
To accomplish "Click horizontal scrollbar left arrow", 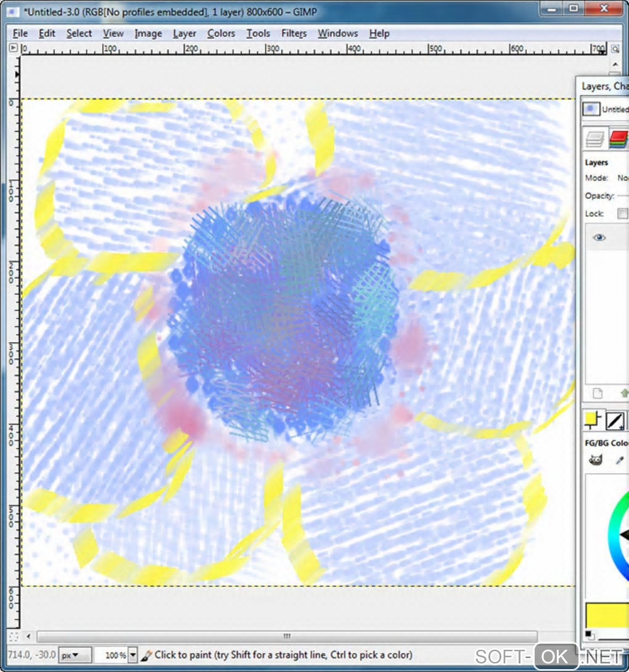I will (29, 636).
